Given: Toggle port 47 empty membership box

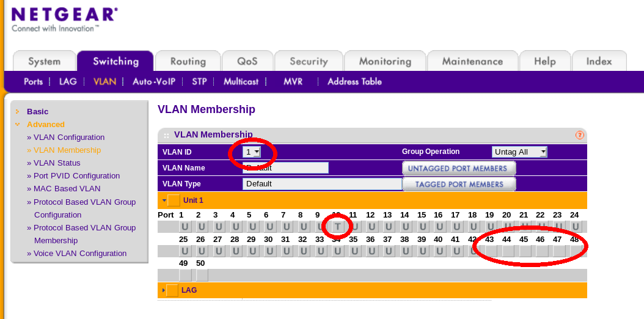Looking at the screenshot, I should pos(558,251).
